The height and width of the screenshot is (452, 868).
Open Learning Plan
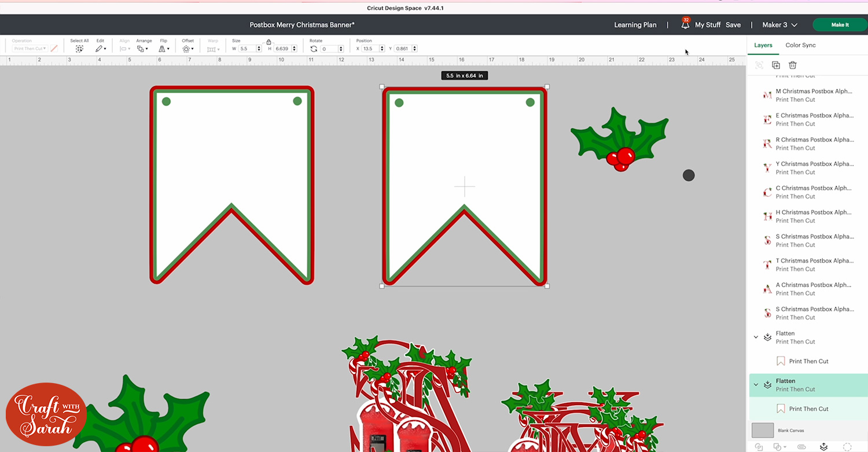tap(635, 25)
